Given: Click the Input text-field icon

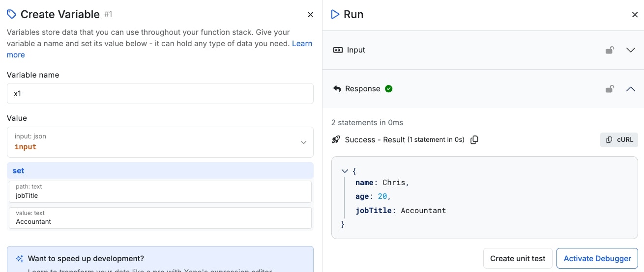Looking at the screenshot, I should 338,50.
